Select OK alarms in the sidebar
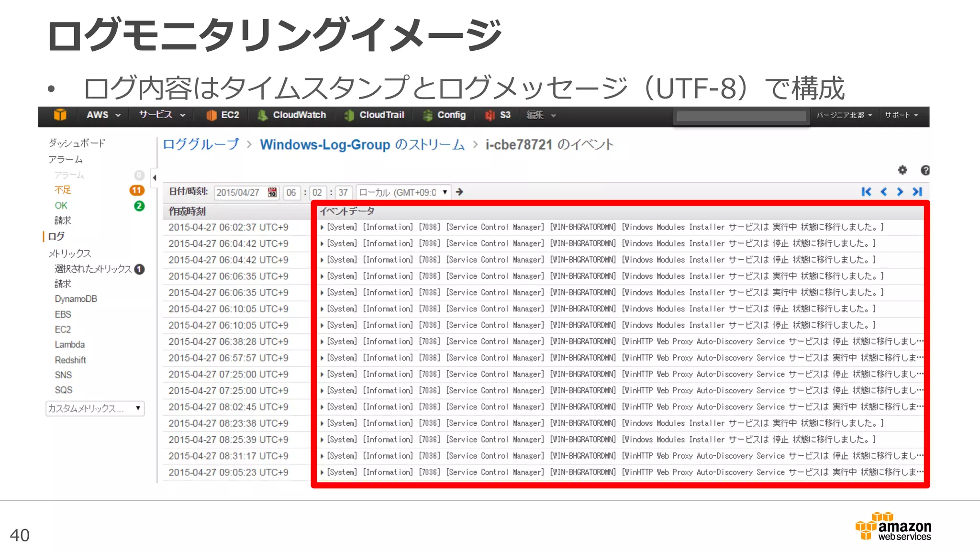 pyautogui.click(x=61, y=206)
